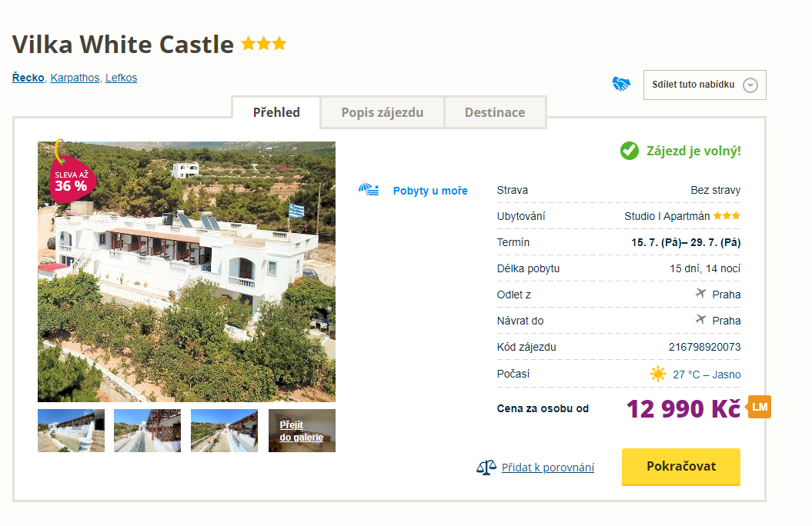Click the green availability checkmark icon
Screen dimensions: 812x526
(630, 151)
